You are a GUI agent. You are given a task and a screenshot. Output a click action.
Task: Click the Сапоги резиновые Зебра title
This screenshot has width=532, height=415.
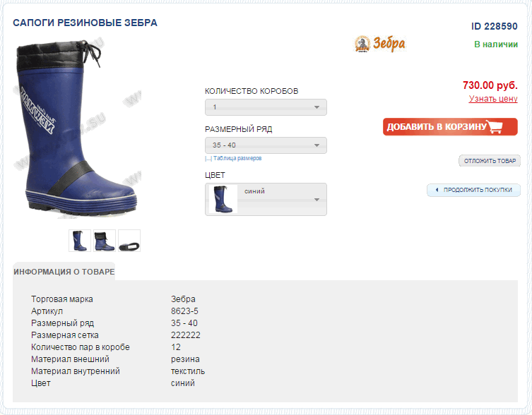(x=85, y=23)
